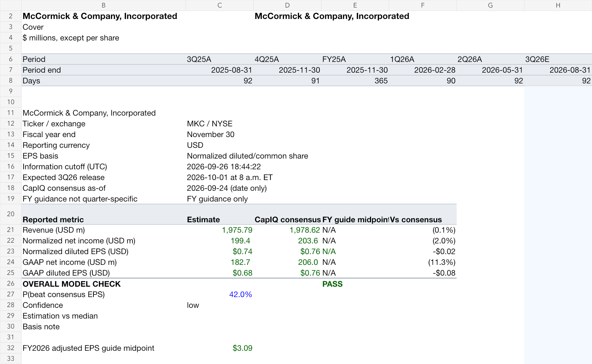Screen dimensions: 592x364
Task: Click '2026-09-26 18:44:22' cutoff cell
Action: 224,166
